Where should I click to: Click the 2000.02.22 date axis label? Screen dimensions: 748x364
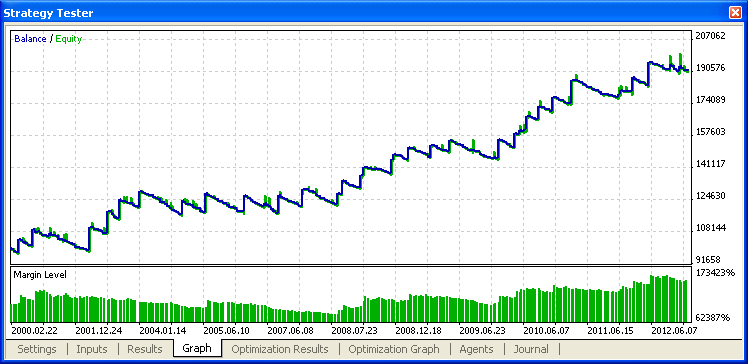tap(35, 330)
